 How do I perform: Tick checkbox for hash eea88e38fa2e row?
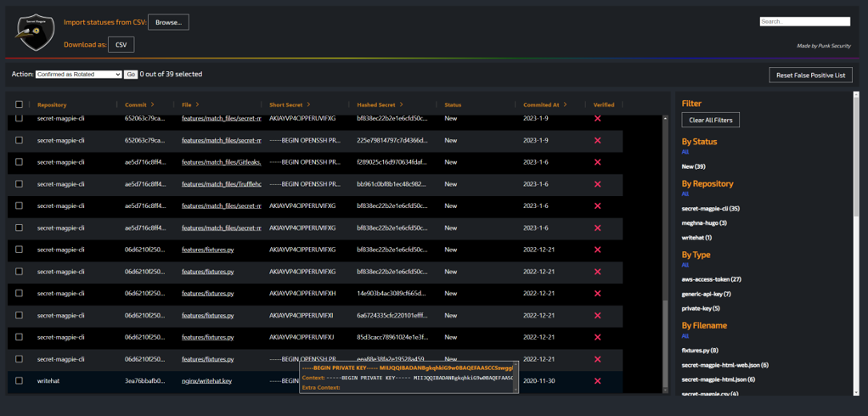[19, 359]
